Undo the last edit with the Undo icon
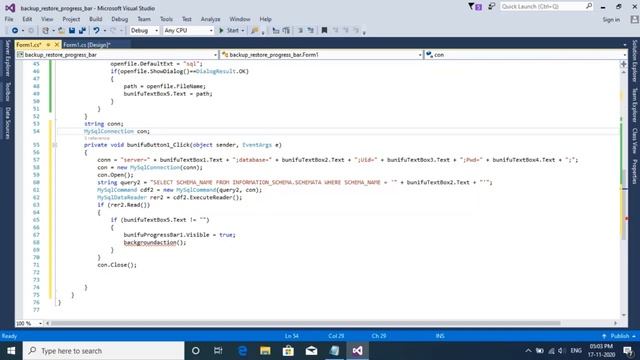640x360 pixels. (x=96, y=31)
